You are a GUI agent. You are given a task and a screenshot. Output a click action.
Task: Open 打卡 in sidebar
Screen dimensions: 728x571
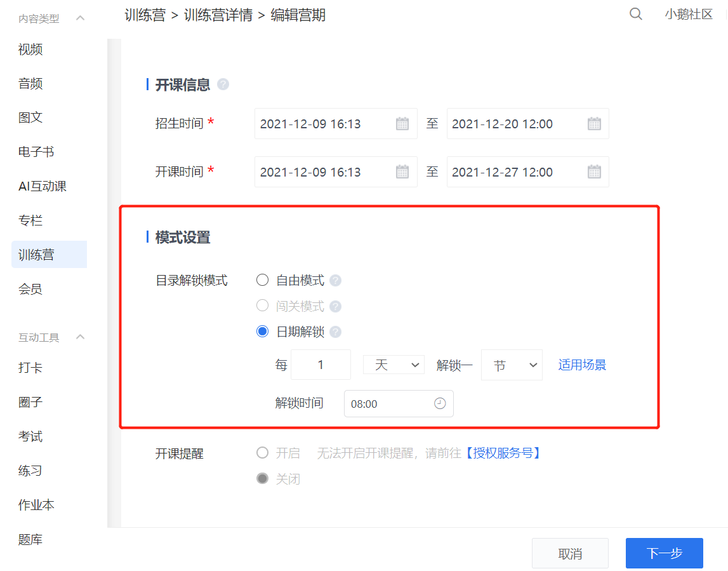pyautogui.click(x=30, y=368)
